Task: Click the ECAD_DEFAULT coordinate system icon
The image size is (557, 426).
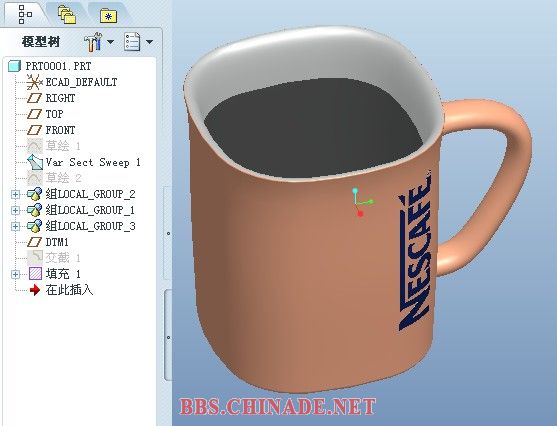Action: click(34, 82)
